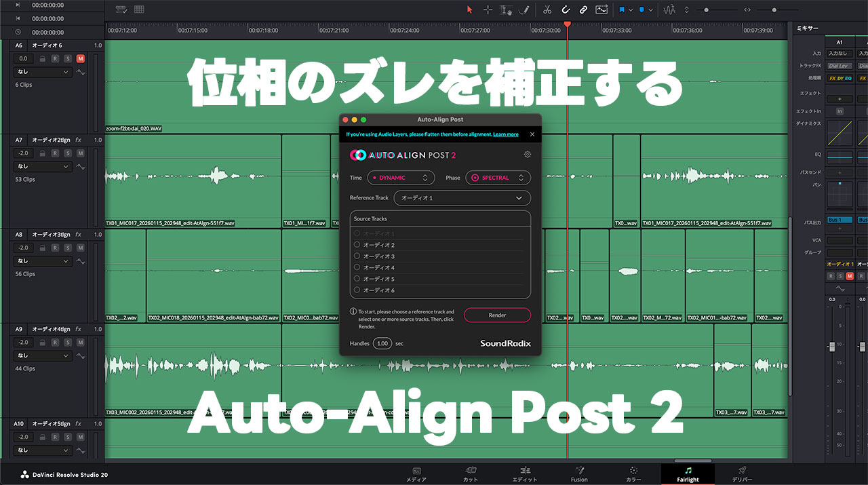
Task: Select the pointer selection tool
Action: (469, 9)
